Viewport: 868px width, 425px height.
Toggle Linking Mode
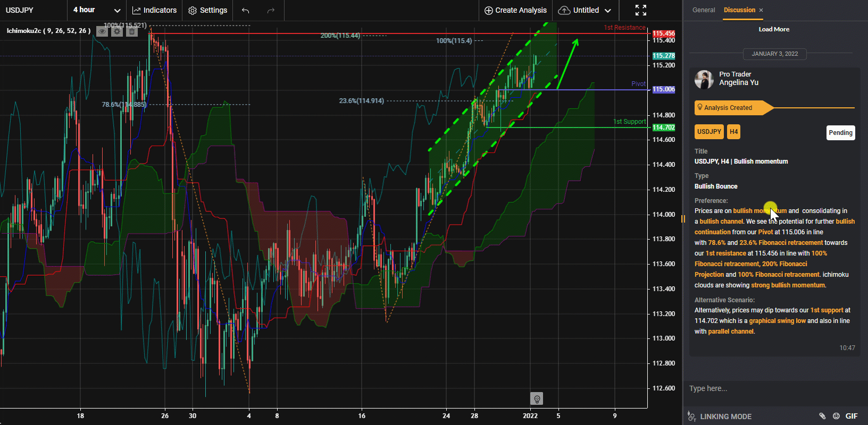720,416
